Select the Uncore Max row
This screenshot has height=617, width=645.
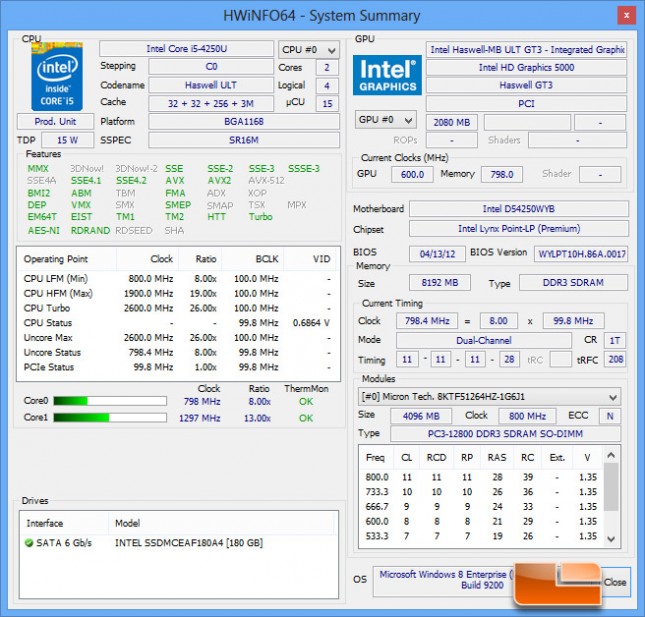(x=178, y=338)
